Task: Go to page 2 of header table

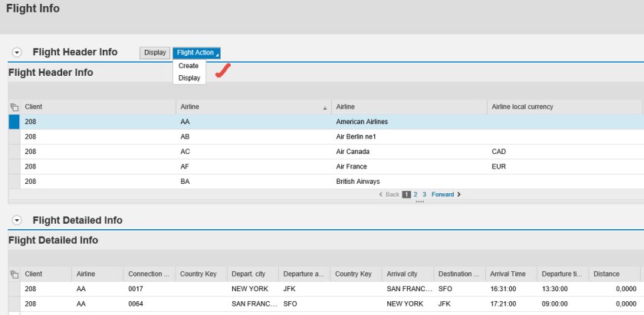Action: click(x=416, y=195)
